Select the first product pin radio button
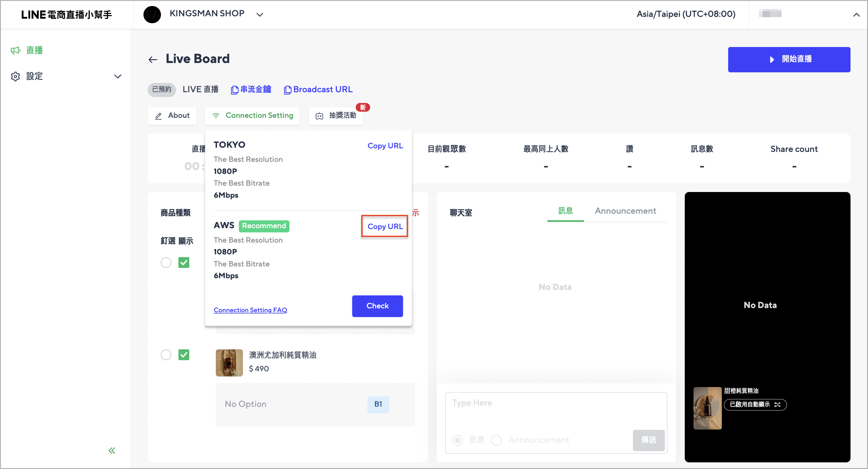The image size is (868, 469). (x=166, y=263)
